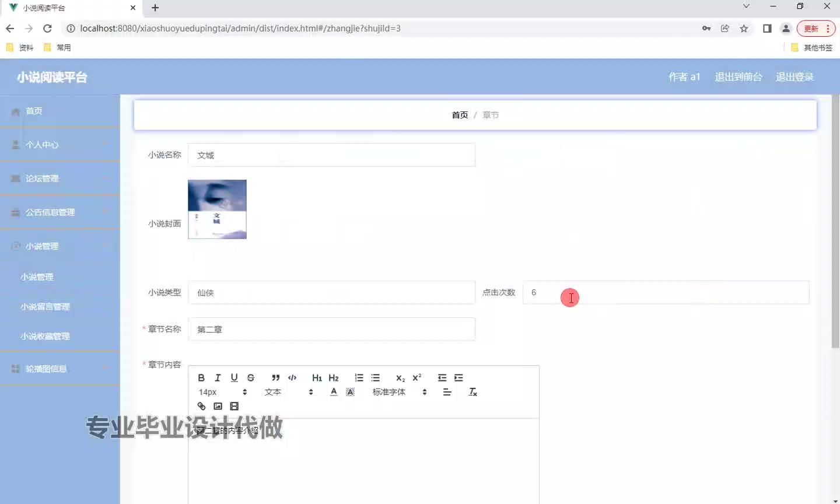The width and height of the screenshot is (840, 504).
Task: Toggle italic formatting in editor
Action: click(218, 378)
